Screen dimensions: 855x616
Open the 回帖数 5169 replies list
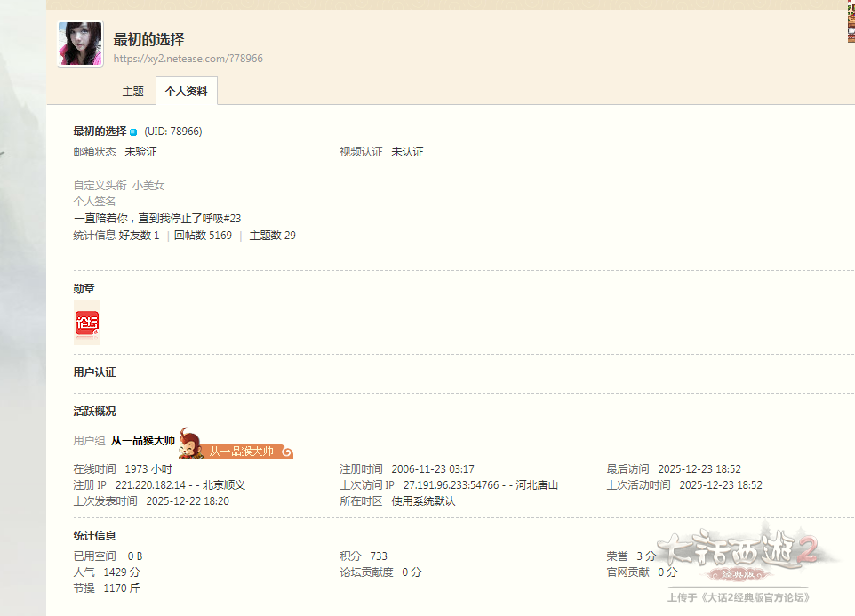click(x=203, y=236)
